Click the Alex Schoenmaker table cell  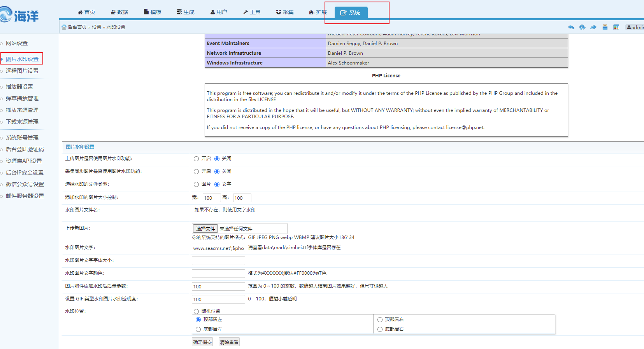click(x=447, y=63)
